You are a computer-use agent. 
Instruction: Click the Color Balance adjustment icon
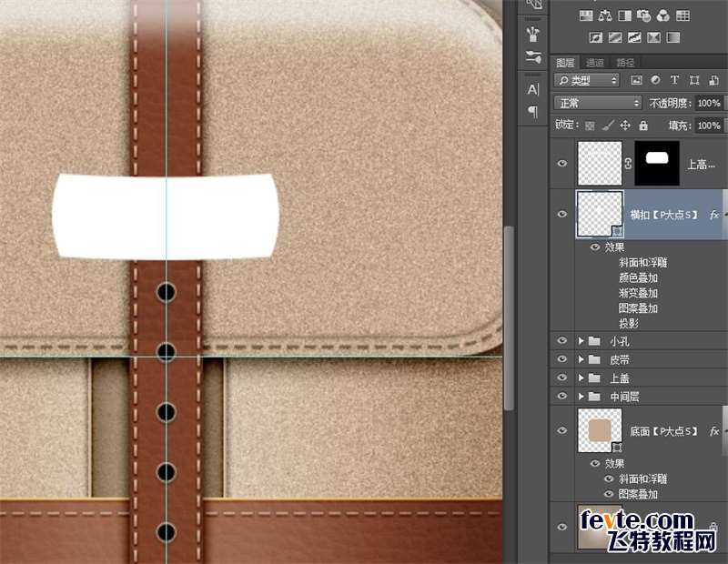606,15
